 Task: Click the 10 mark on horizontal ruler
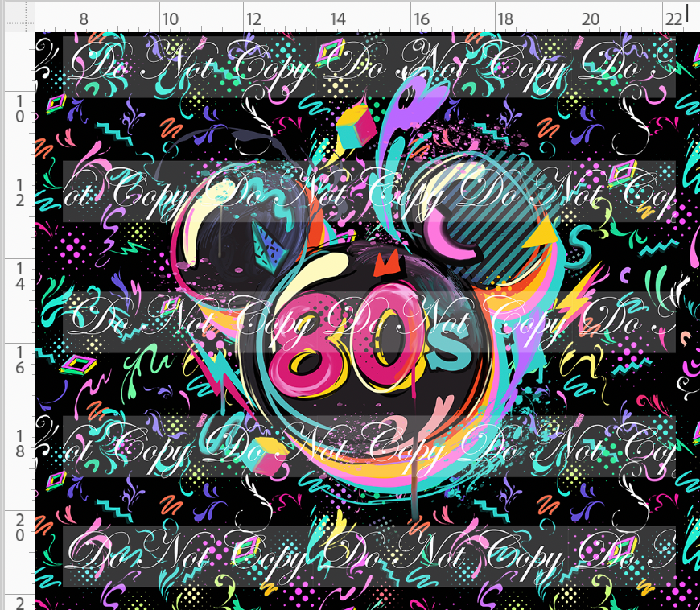pyautogui.click(x=170, y=19)
